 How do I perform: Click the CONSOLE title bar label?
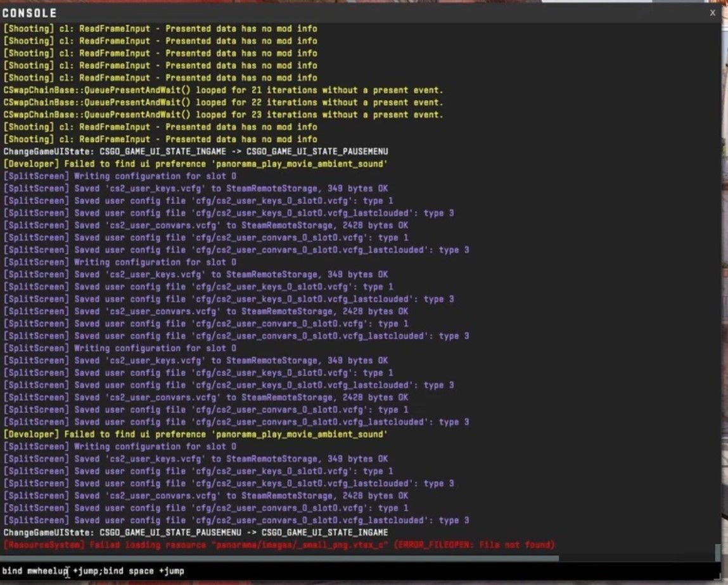pyautogui.click(x=27, y=13)
